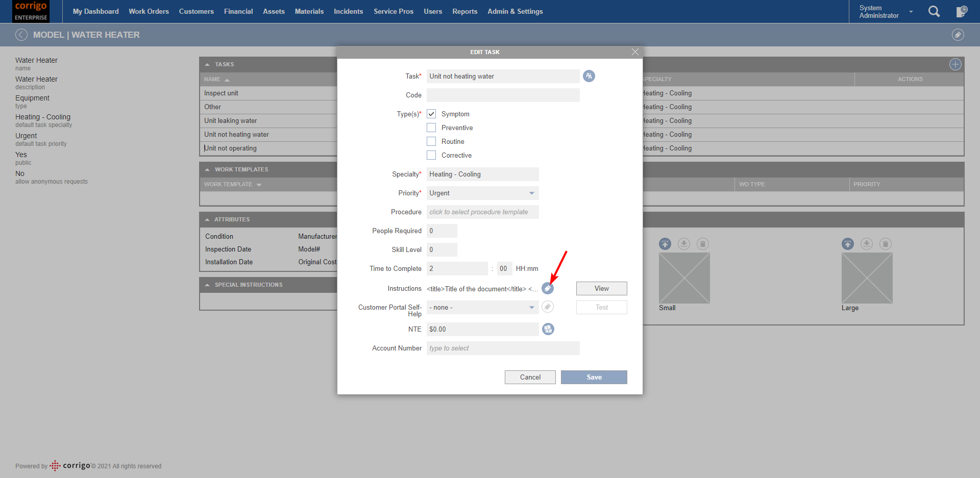Screen dimensions: 980x478
Task: Click the plus icon to add a task
Action: 955,64
